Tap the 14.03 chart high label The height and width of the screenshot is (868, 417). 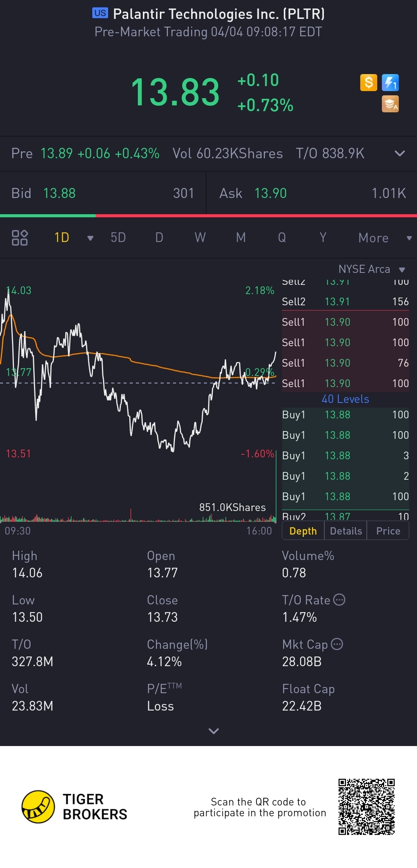tap(19, 290)
